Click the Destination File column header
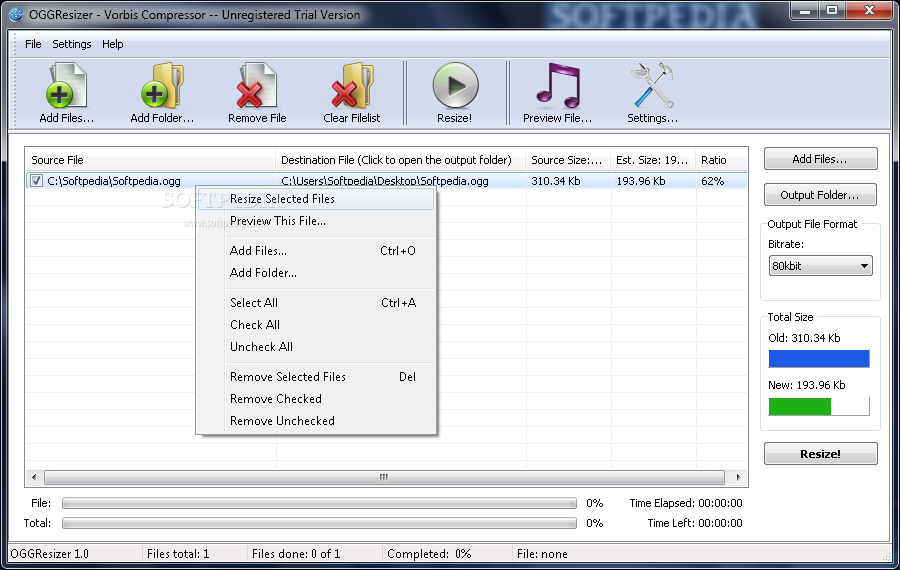 coord(401,160)
